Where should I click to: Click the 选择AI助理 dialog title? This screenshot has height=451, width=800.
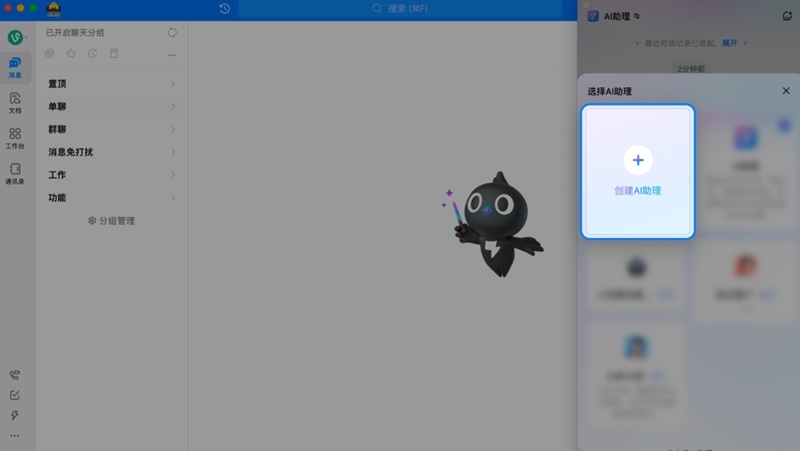pos(609,91)
